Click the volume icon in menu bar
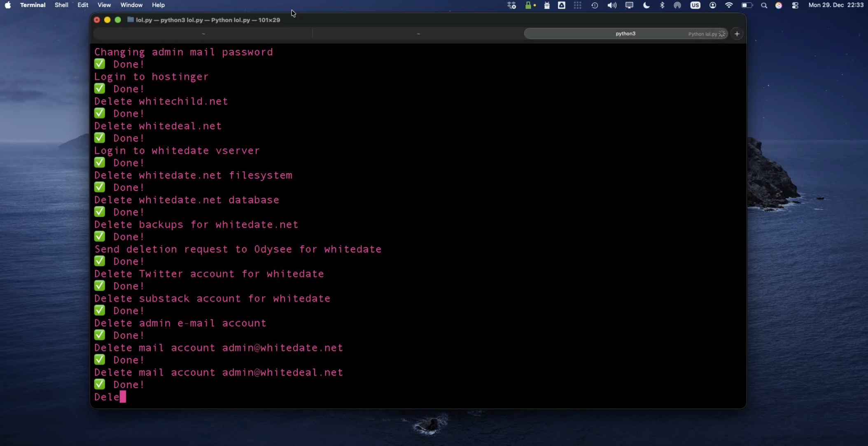 pyautogui.click(x=612, y=5)
